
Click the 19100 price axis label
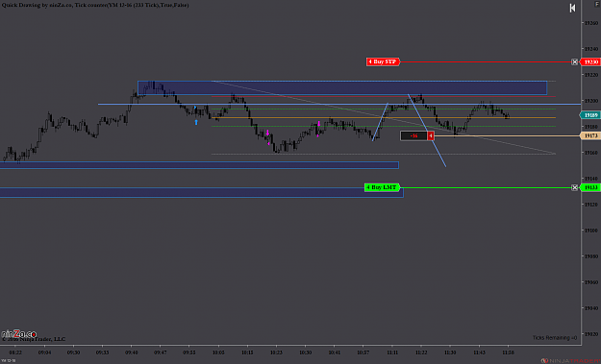[591, 231]
